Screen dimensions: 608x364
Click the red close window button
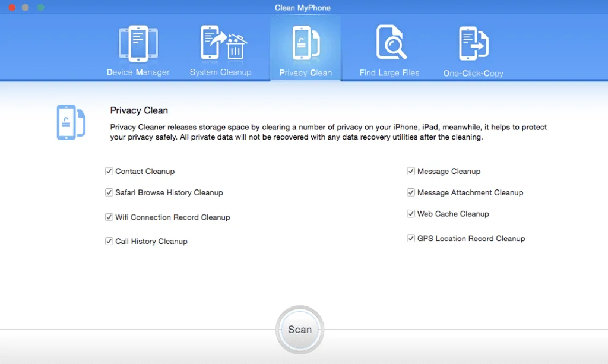point(12,7)
